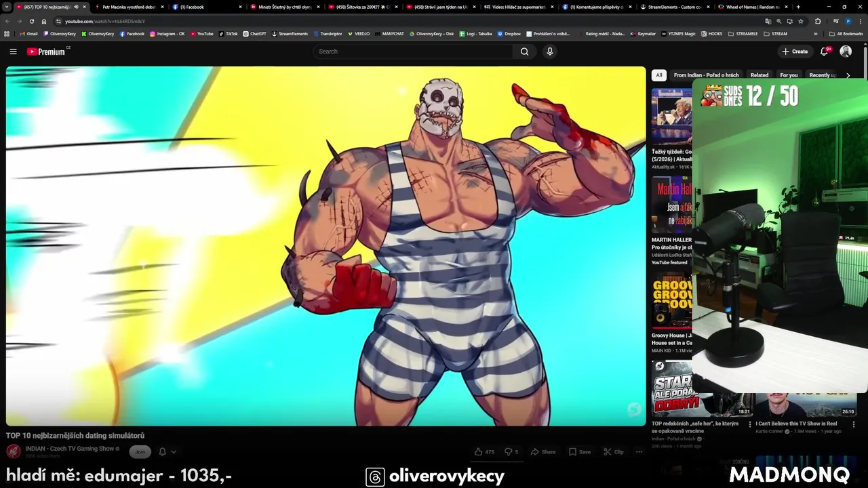Open new browser tab with plus
Screen dimensions: 868x488
click(798, 7)
